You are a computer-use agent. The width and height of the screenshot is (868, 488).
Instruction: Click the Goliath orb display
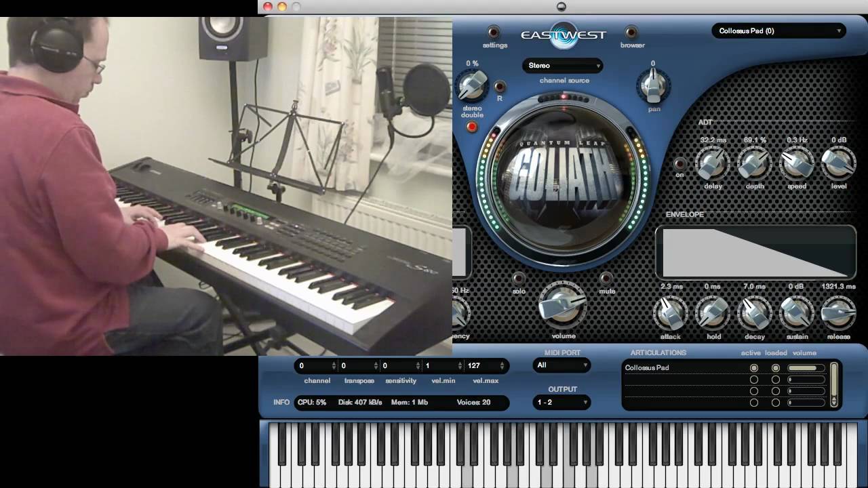(563, 178)
